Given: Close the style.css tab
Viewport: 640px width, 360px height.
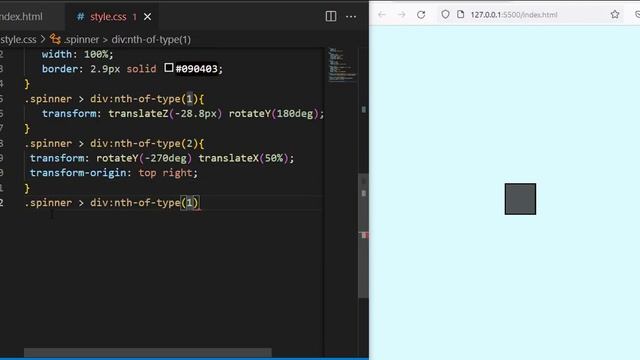Looking at the screenshot, I should pyautogui.click(x=147, y=17).
